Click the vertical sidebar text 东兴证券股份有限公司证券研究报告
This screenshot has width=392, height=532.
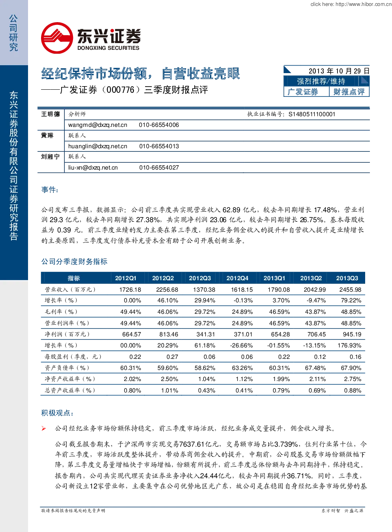pos(14,166)
